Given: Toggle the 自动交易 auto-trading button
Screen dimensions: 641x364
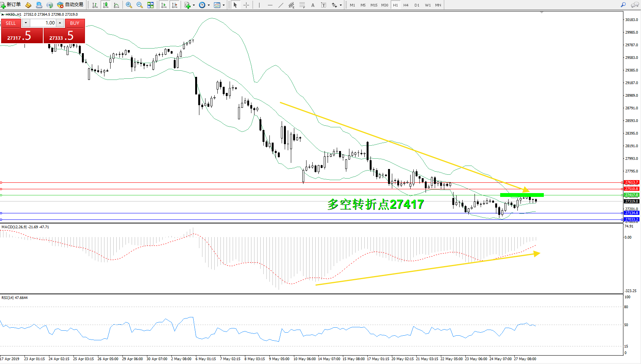Looking at the screenshot, I should (x=70, y=5).
